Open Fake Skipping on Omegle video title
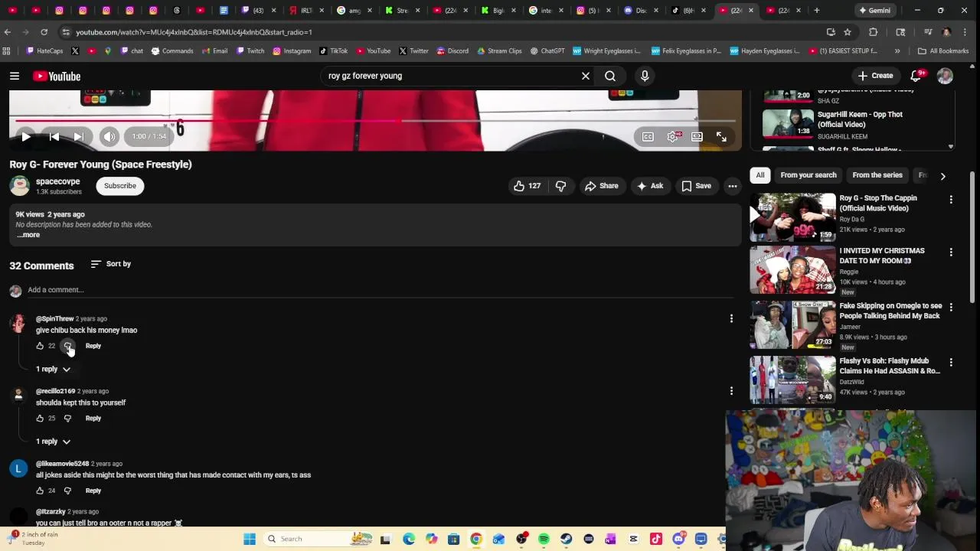 [890, 311]
